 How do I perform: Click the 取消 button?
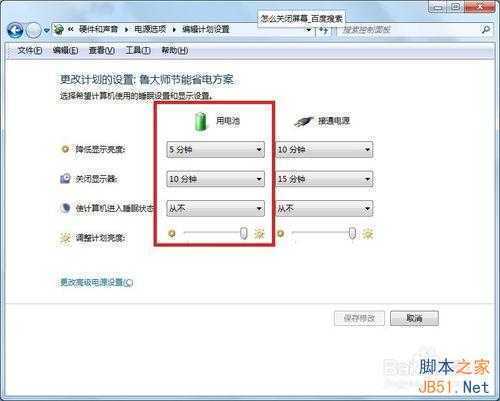click(x=414, y=318)
